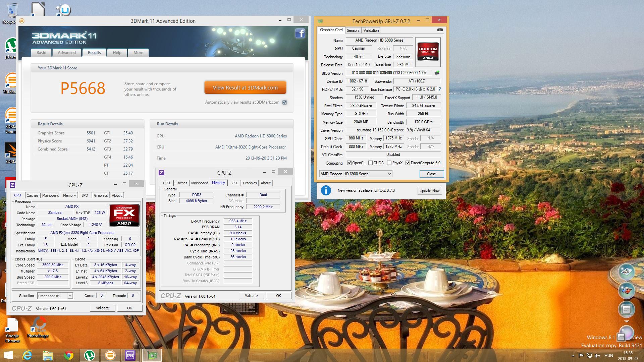This screenshot has width=644, height=362.
Task: Toggle automatically view results checkbox
Action: coord(284,102)
